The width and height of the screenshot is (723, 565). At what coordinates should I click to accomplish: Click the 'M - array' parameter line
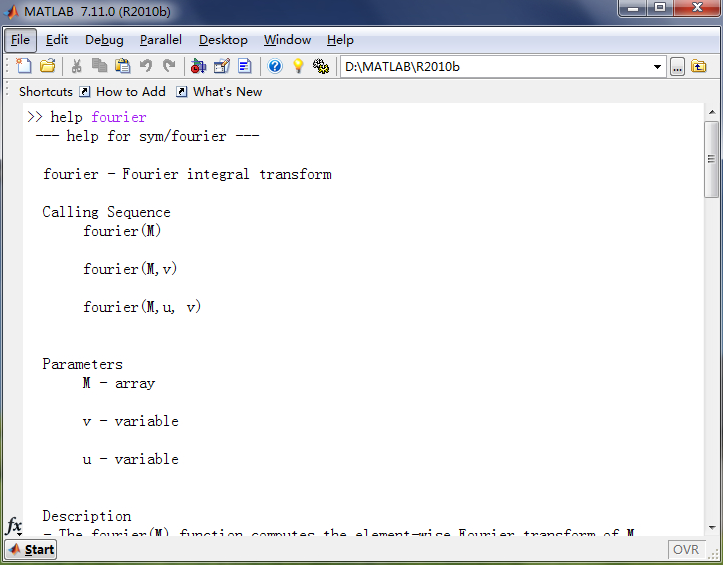coord(119,383)
